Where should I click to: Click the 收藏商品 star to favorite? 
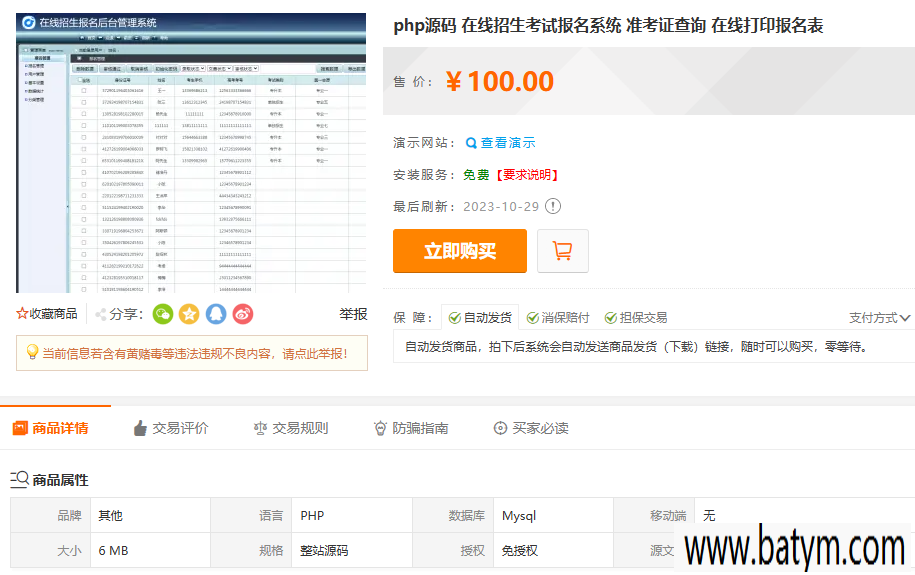(x=23, y=314)
